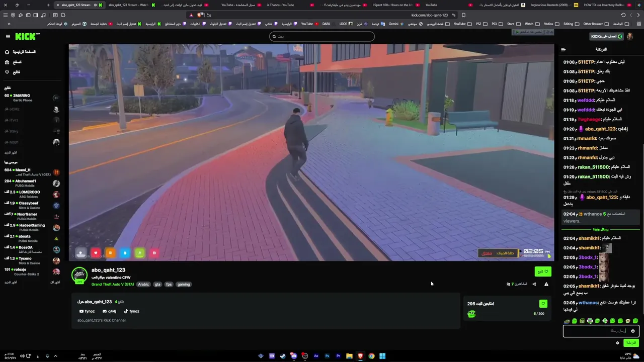
Task: Open the Tyceno channel in the sidebar
Action: 31,260
